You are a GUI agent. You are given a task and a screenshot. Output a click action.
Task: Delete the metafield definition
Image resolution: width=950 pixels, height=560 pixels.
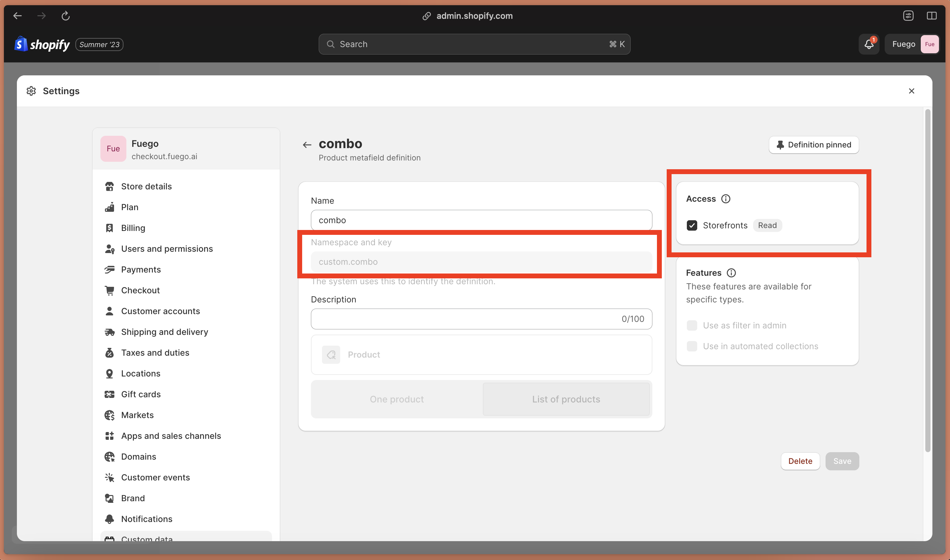point(800,461)
